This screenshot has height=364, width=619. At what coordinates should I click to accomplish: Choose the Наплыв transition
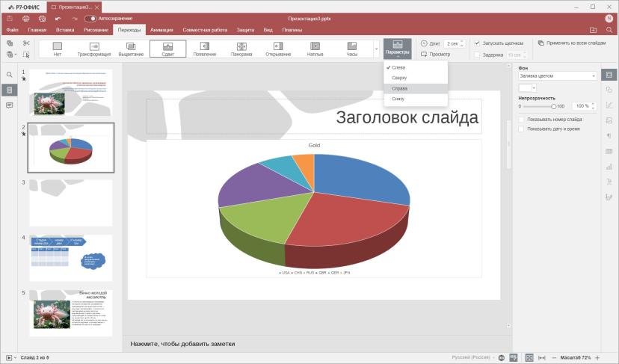(315, 49)
